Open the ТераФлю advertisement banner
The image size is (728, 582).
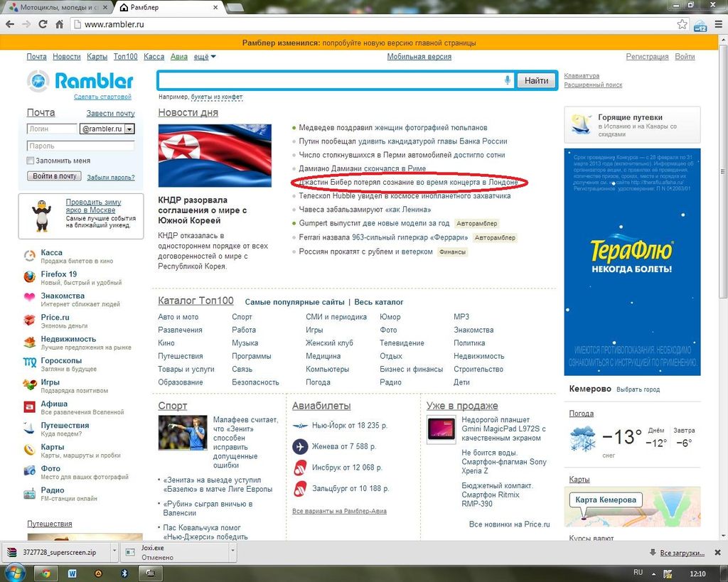tap(632, 262)
